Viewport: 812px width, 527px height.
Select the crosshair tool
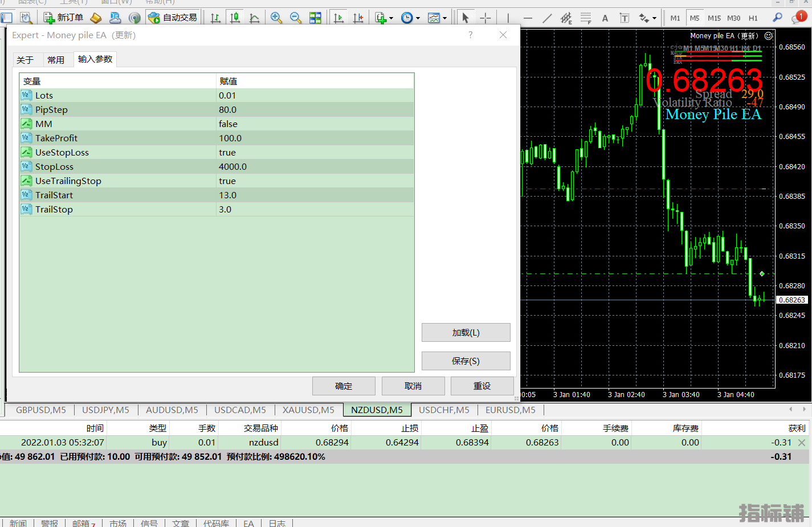click(x=485, y=18)
